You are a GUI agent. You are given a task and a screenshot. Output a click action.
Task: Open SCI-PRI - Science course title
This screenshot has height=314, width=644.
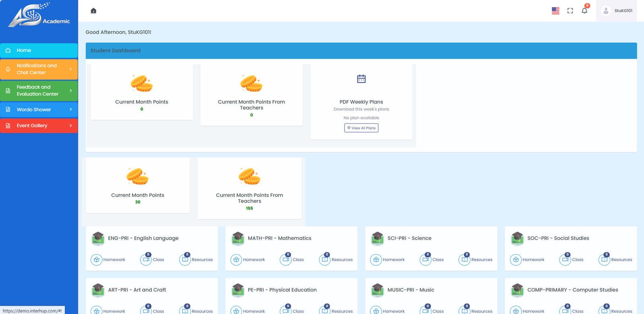coord(409,238)
